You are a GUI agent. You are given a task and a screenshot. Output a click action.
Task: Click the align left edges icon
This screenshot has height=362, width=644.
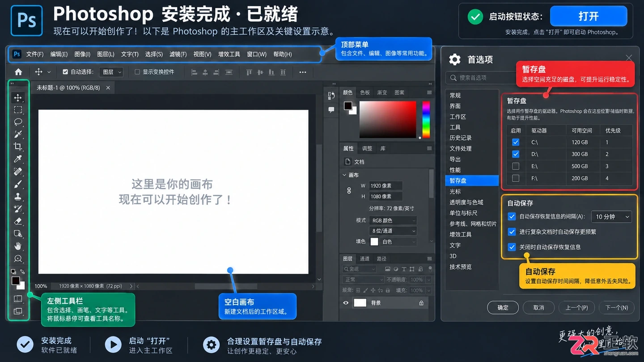pos(194,72)
